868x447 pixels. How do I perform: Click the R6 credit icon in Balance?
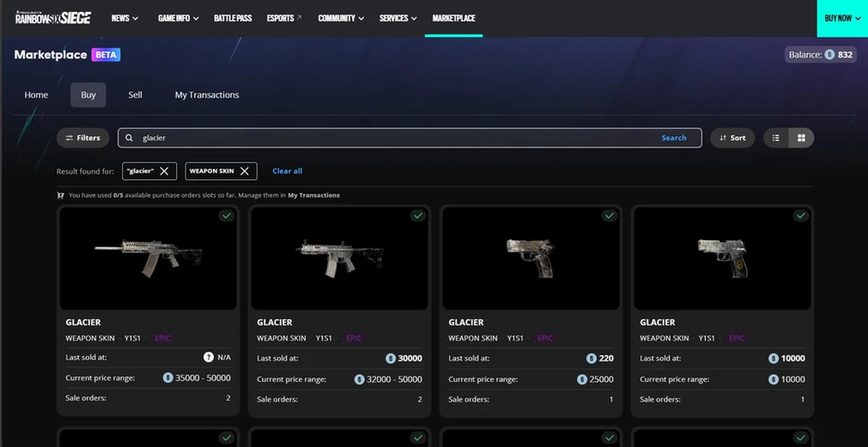coord(829,55)
